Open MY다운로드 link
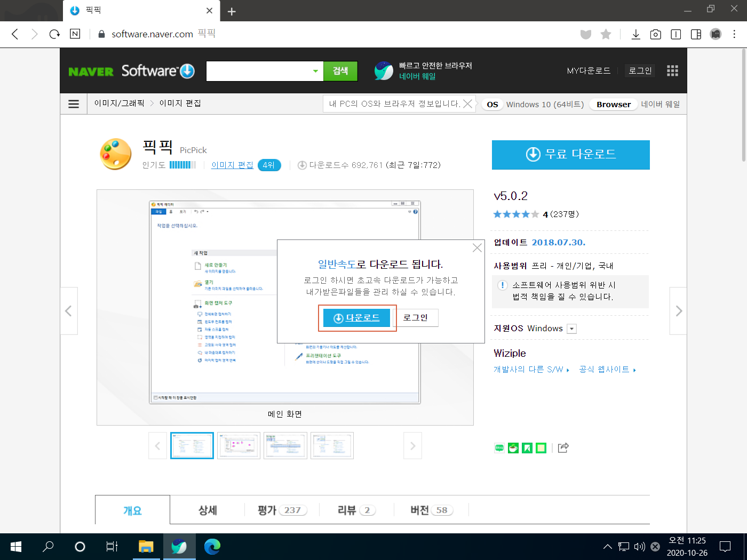747x560 pixels. (589, 71)
